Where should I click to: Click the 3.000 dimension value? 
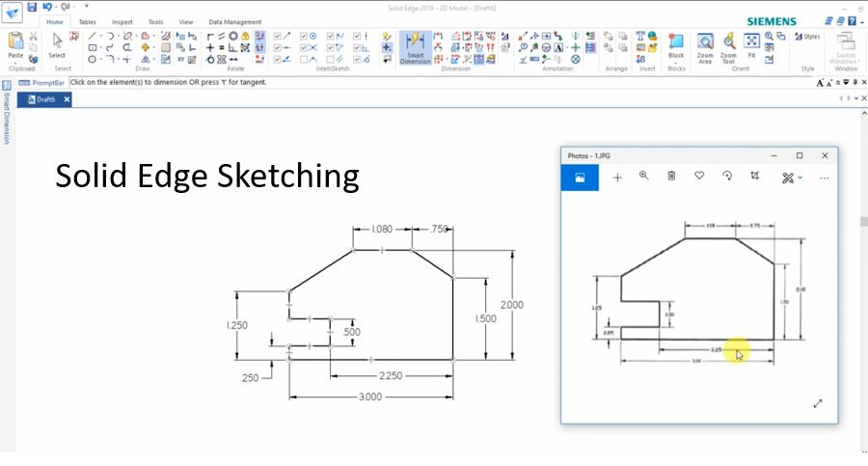369,397
